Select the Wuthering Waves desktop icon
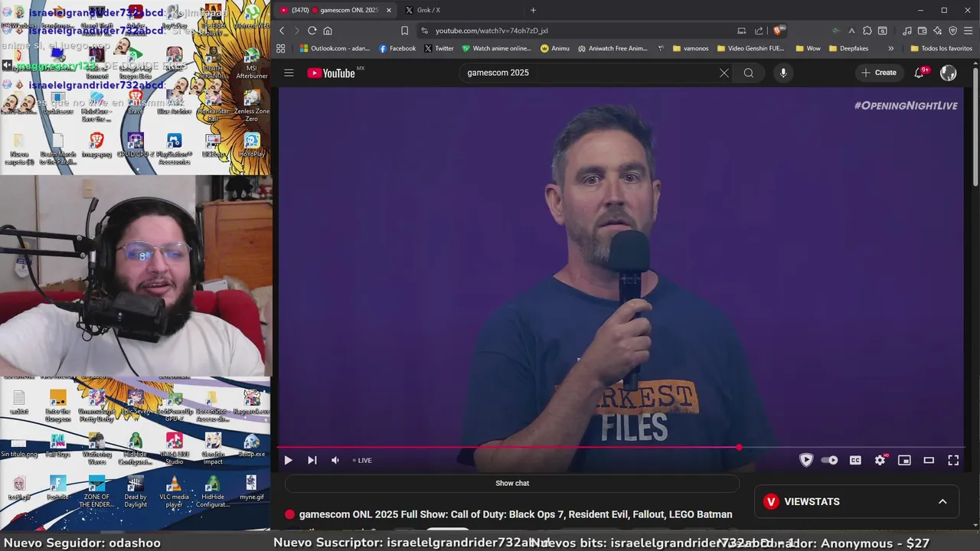980x551 pixels. (96, 448)
